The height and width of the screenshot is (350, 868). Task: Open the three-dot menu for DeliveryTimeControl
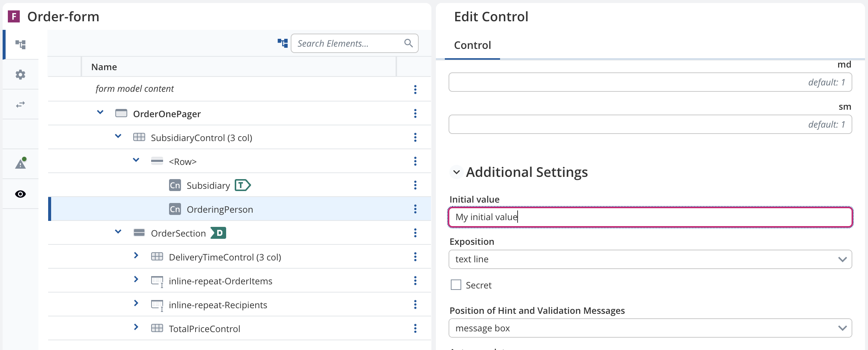tap(415, 257)
